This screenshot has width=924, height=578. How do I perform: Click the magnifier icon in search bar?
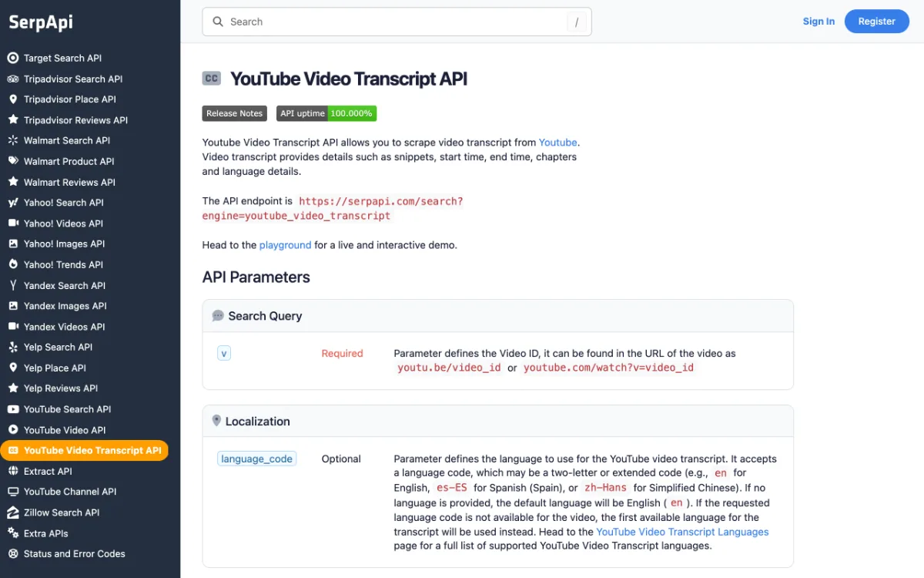[x=218, y=22]
